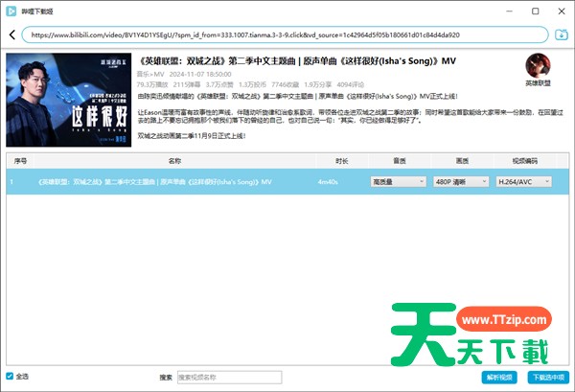Click the 时长 column header
Image resolution: width=575 pixels, height=392 pixels.
tap(342, 161)
